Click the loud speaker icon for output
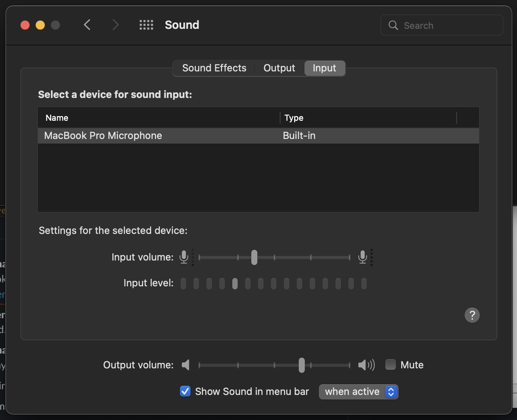Viewport: 517px width, 420px height. point(366,365)
